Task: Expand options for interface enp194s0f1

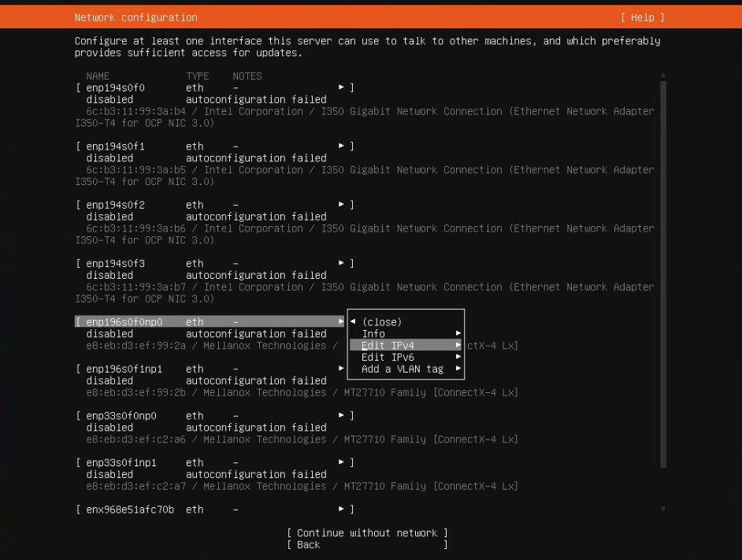Action: (x=340, y=146)
